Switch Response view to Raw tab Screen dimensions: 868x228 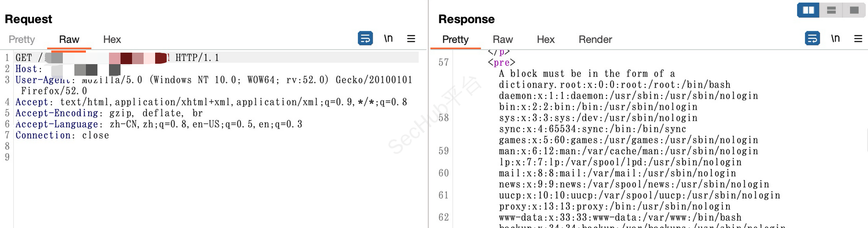pos(503,39)
